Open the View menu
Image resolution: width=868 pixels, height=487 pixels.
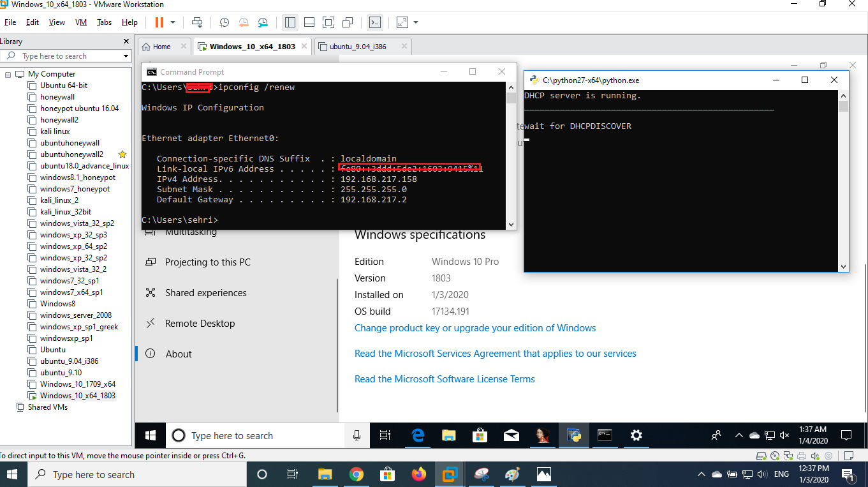[x=57, y=22]
